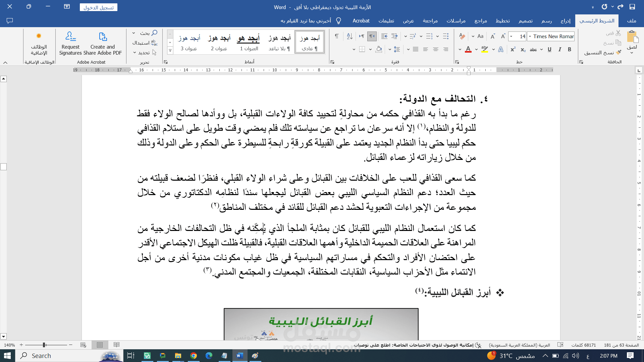Image resolution: width=644 pixels, height=362 pixels.
Task: Toggle Italic formatting
Action: (x=559, y=50)
